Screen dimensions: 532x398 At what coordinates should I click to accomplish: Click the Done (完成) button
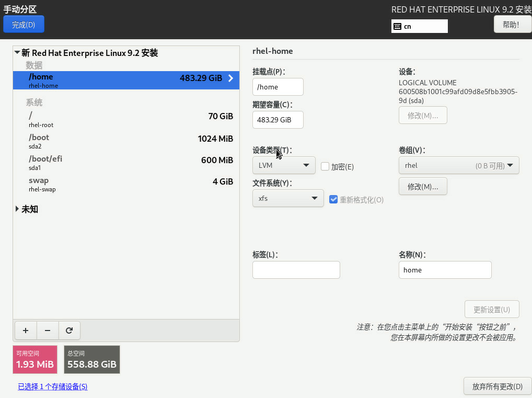point(24,25)
